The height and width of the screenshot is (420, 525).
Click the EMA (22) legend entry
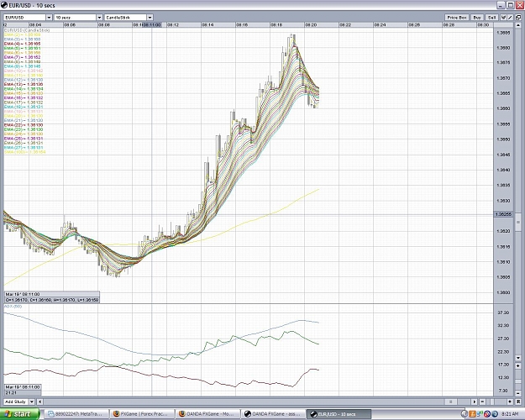point(24,125)
